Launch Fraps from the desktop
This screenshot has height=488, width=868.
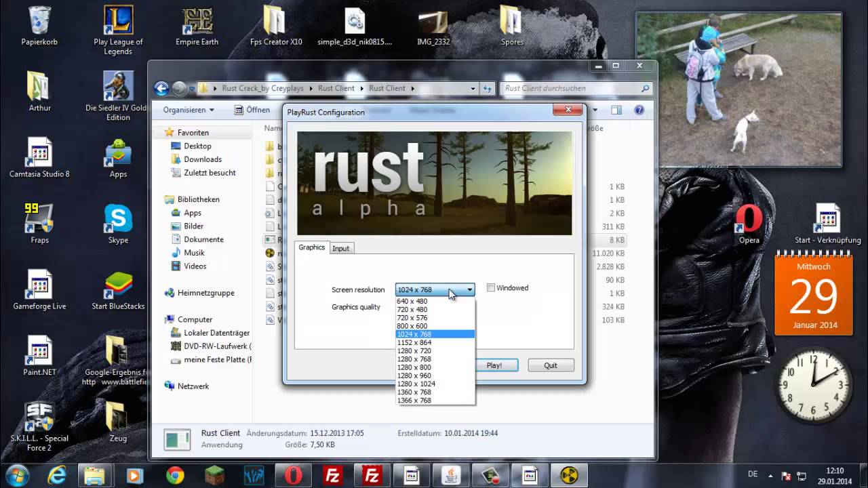(x=39, y=224)
